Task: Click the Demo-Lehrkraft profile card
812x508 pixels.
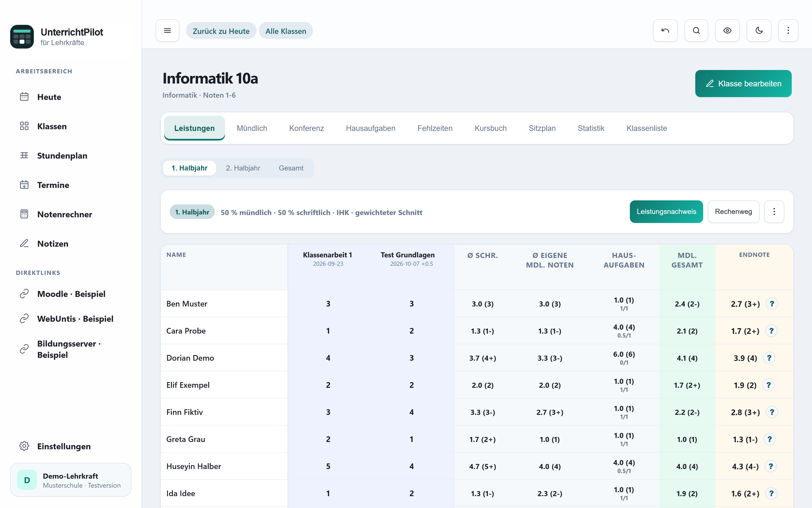Action: (x=70, y=480)
